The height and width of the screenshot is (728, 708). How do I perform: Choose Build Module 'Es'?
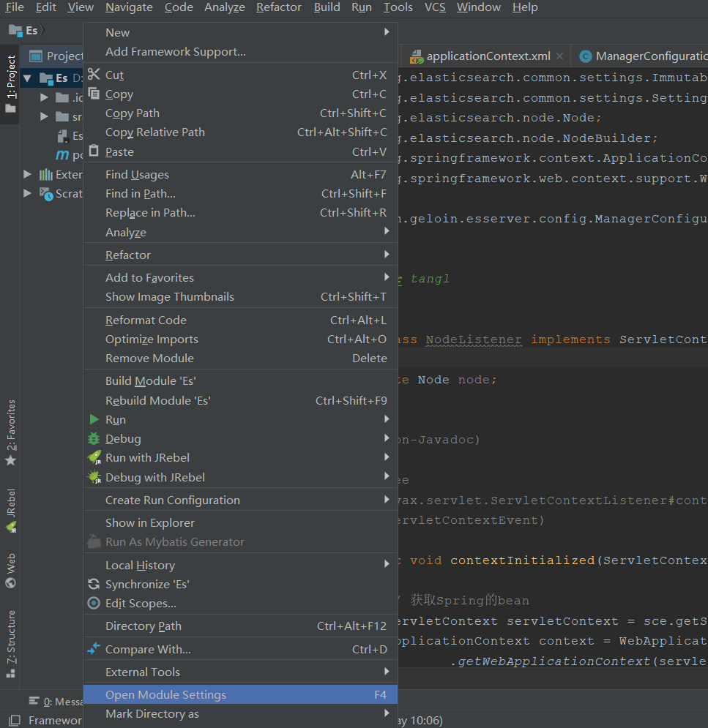tap(240, 380)
